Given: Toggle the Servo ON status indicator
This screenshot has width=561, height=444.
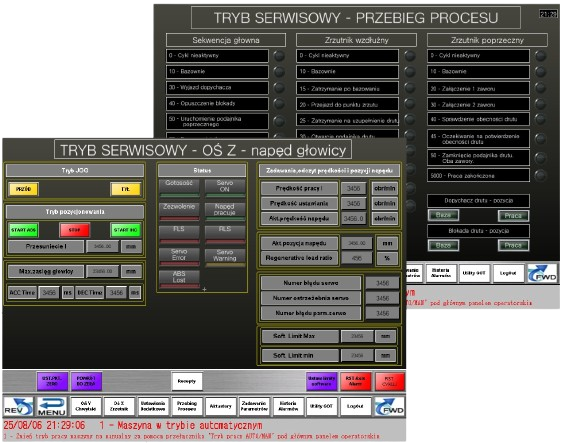Looking at the screenshot, I should (225, 187).
